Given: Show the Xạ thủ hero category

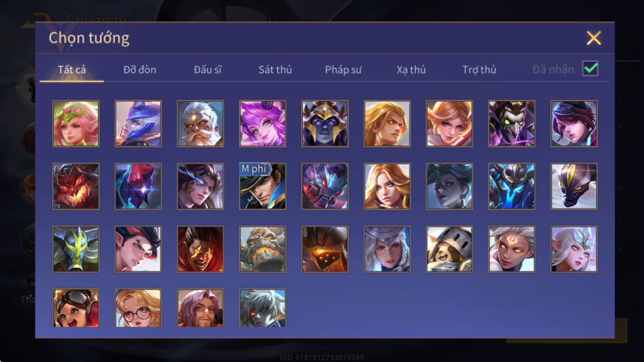Looking at the screenshot, I should click(x=411, y=69).
